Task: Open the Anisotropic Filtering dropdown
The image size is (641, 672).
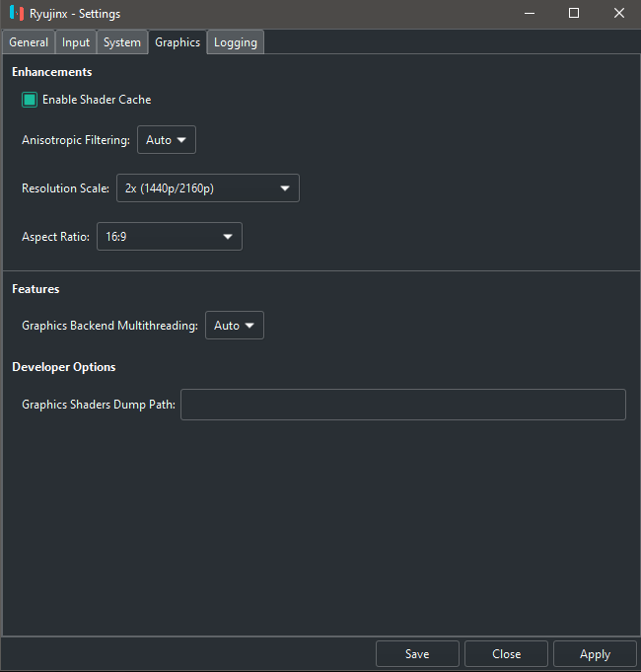Action: [x=167, y=140]
